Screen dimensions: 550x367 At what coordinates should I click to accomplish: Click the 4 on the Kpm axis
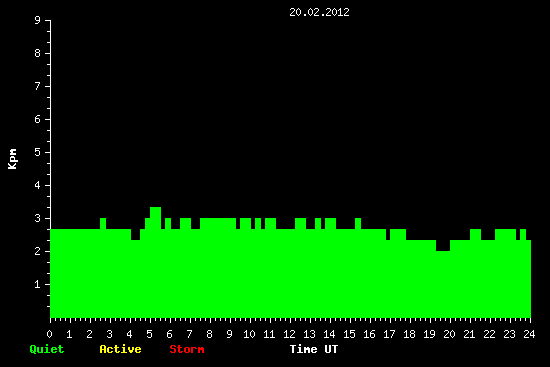pos(38,185)
